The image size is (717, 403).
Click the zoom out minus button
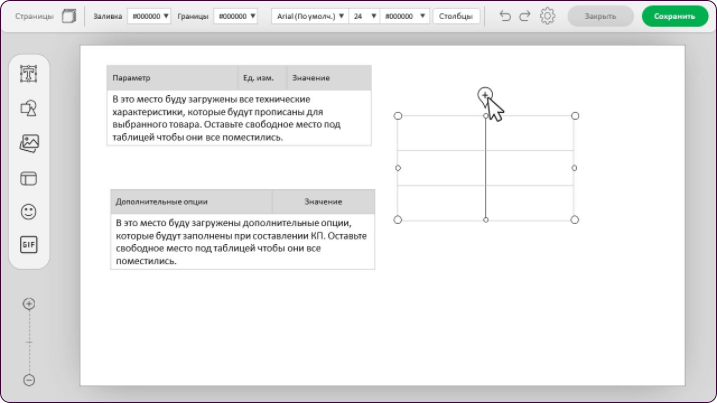(x=29, y=380)
